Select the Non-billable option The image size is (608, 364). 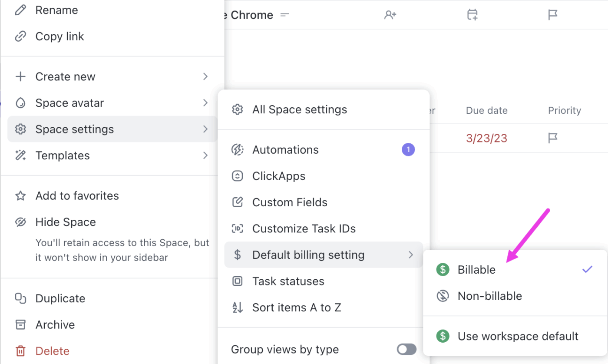coord(489,296)
